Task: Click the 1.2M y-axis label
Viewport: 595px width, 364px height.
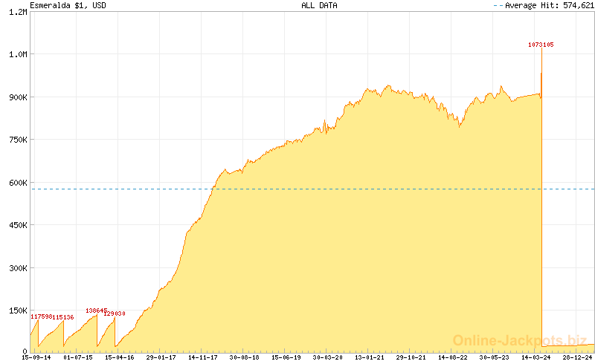Action: pos(16,12)
